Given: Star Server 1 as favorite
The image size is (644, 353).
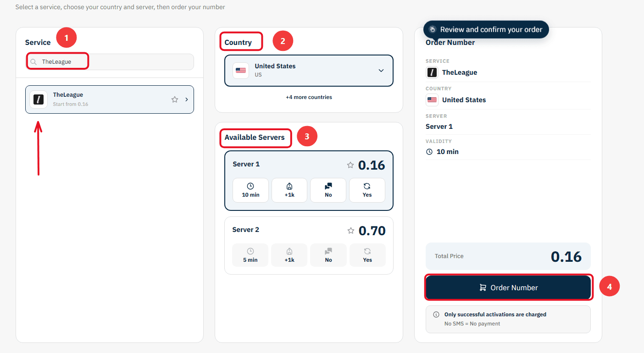Looking at the screenshot, I should (350, 165).
